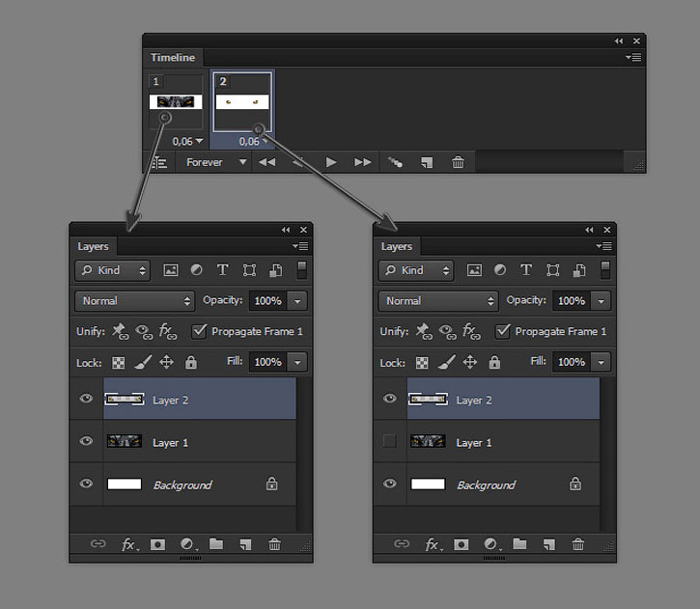Hide Background layer in left Layers panel

click(x=86, y=484)
